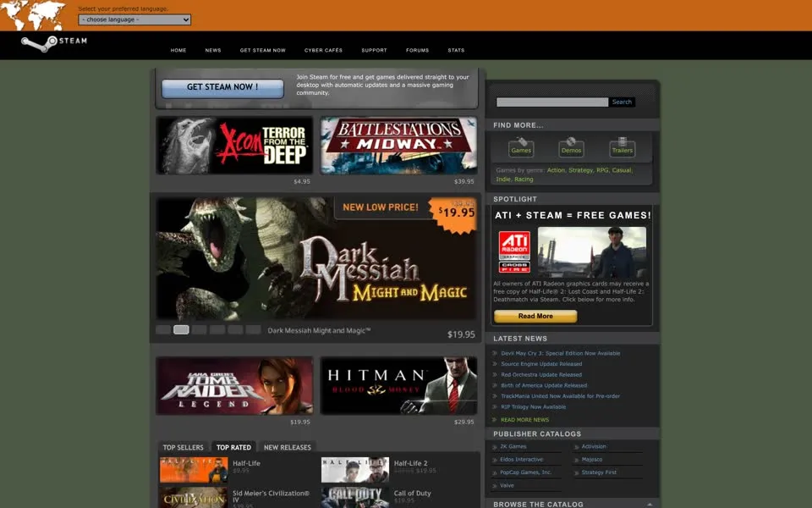Open NEWS in navigation bar
Viewport: 812px width, 508px height.
point(213,50)
